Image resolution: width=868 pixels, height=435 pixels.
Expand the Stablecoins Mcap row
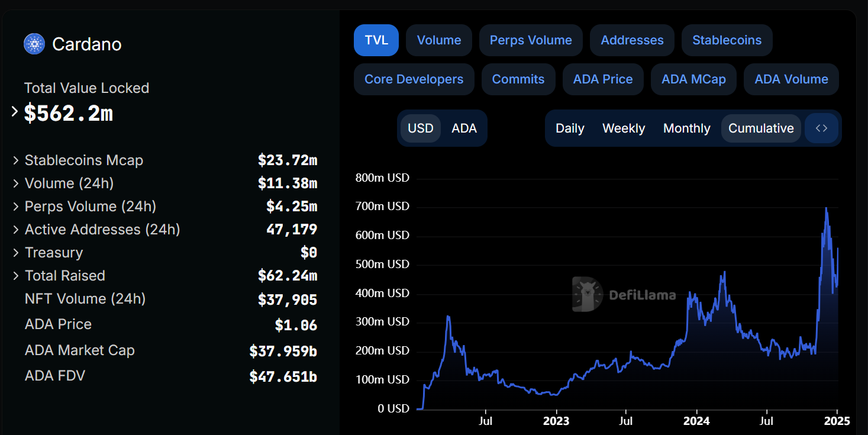16,160
